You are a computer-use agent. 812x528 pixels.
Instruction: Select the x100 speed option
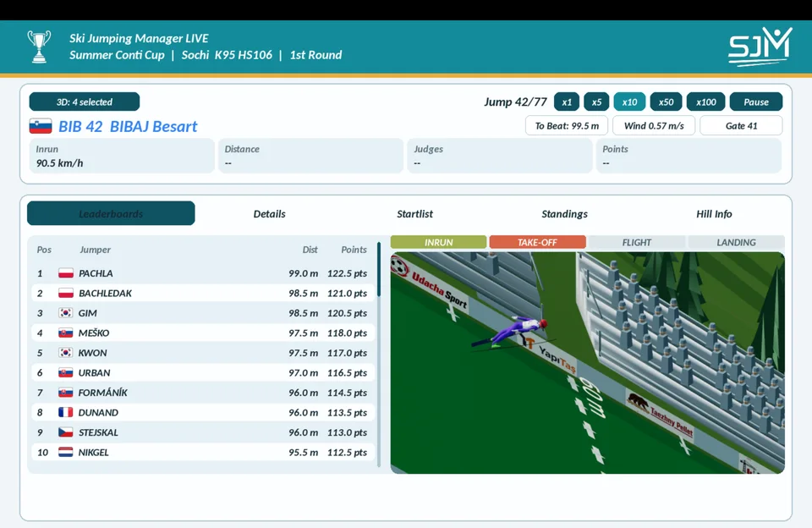coord(705,102)
